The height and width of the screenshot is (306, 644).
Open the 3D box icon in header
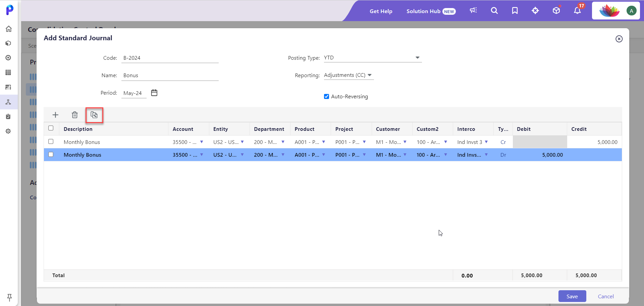(556, 11)
